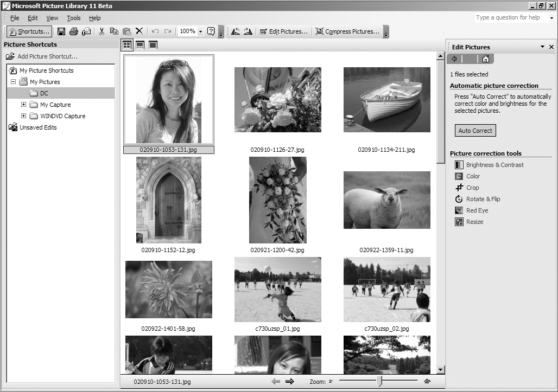The width and height of the screenshot is (558, 392).
Task: Switch to Filmstrip view
Action: click(x=140, y=45)
